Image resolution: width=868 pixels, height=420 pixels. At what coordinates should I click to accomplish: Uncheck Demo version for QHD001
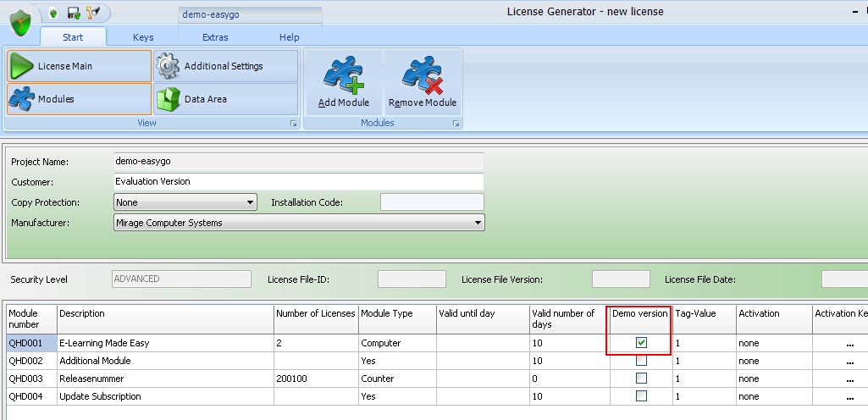[641, 343]
